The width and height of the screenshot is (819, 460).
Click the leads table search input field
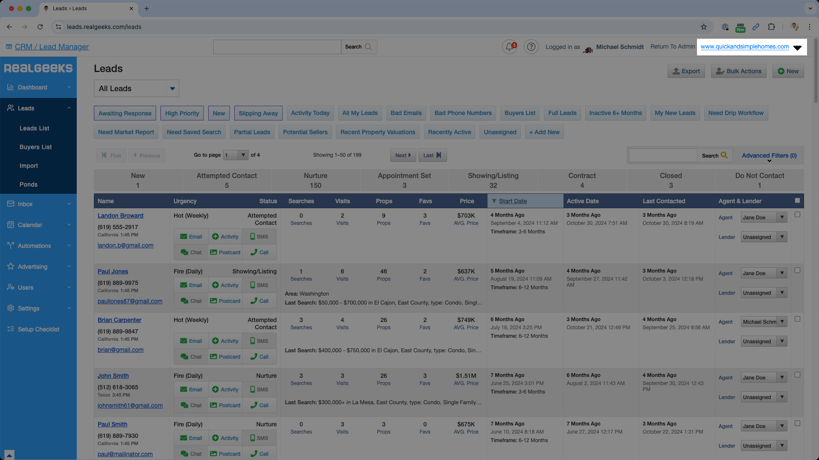(662, 156)
